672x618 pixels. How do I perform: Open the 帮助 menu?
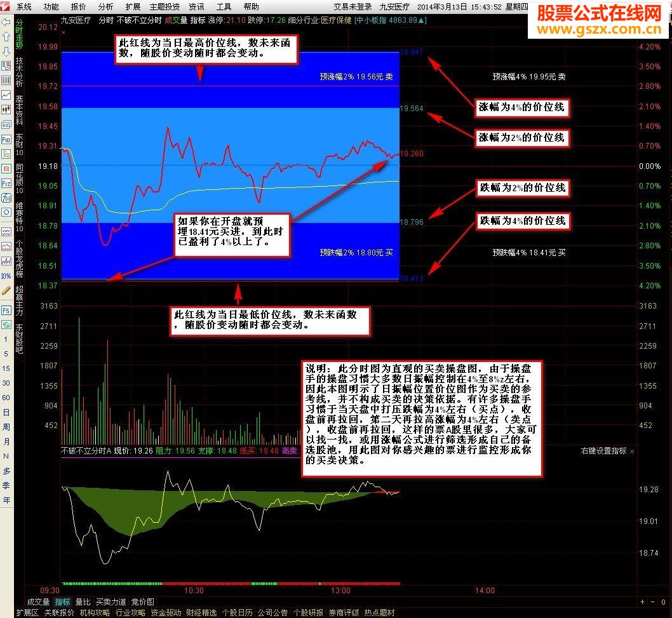click(251, 7)
